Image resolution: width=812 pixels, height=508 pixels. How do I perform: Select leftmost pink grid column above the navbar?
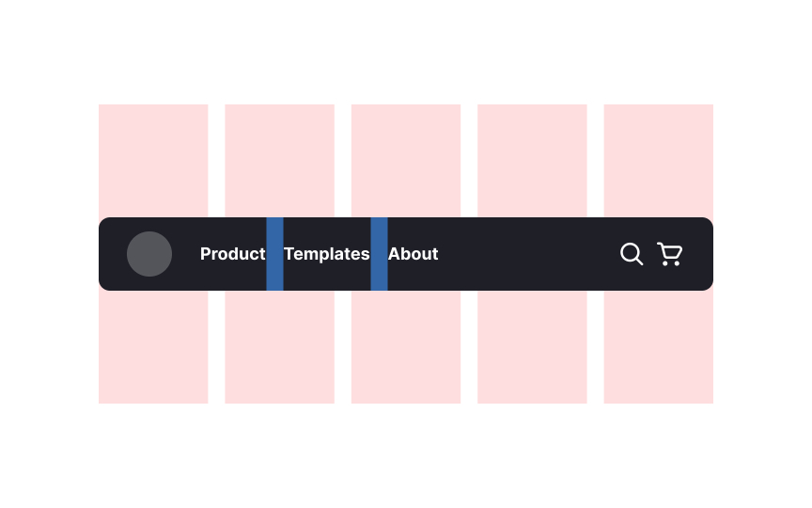tap(153, 161)
